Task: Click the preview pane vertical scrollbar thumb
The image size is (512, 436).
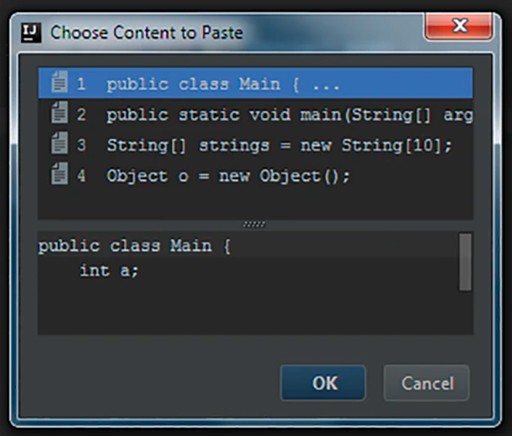Action: [x=465, y=262]
